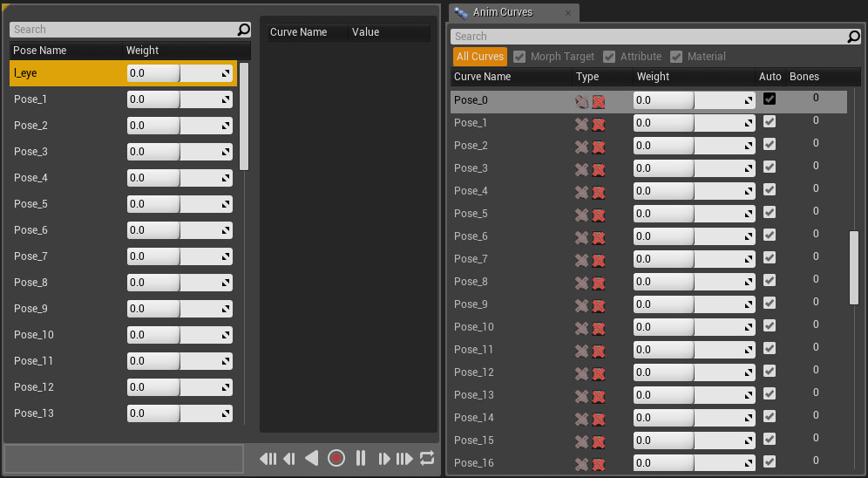Viewport: 868px width, 478px height.
Task: Toggle the Morph Target filter checkbox
Action: (x=519, y=57)
